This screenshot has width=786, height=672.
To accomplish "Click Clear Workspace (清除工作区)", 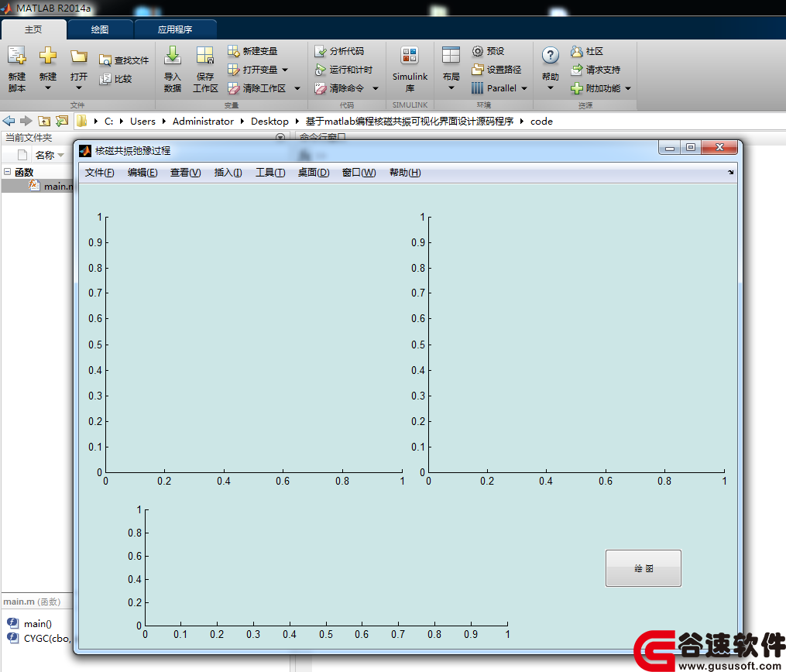I will point(256,88).
